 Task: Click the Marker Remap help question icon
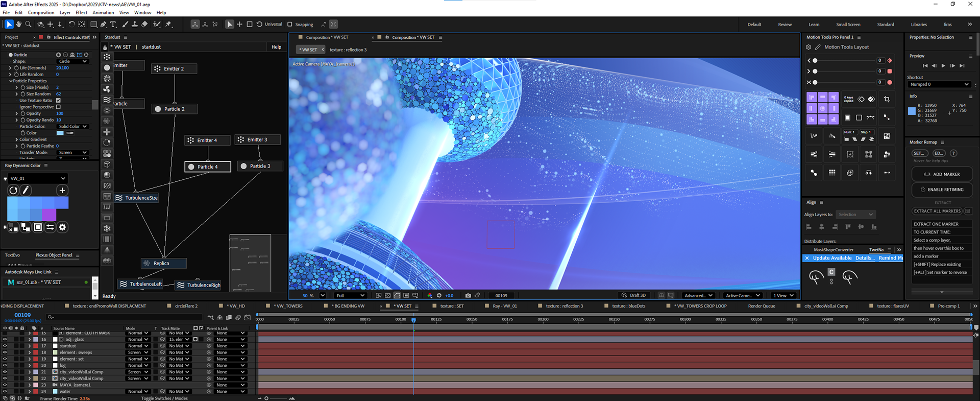coord(953,153)
